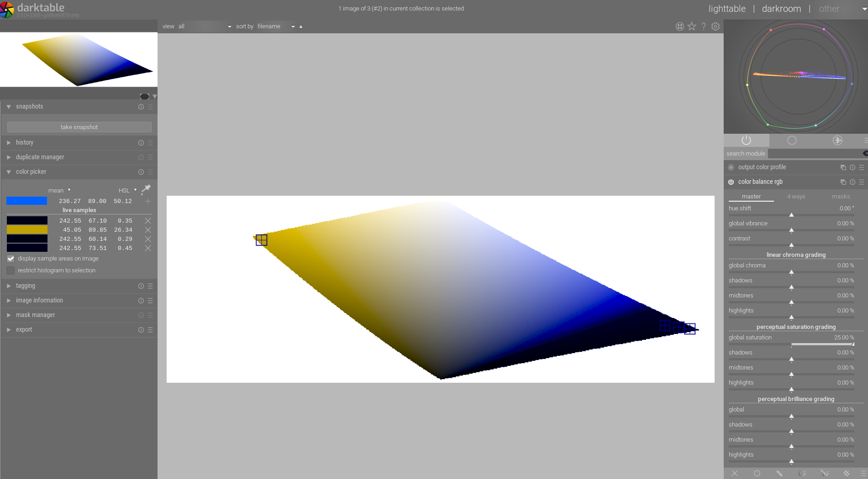Remove the first live sample with its X button
This screenshot has width=868, height=479.
[x=147, y=221]
